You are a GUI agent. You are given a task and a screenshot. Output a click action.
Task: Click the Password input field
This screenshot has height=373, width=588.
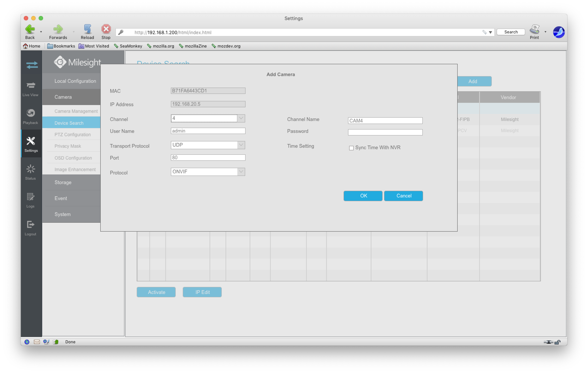[385, 132]
